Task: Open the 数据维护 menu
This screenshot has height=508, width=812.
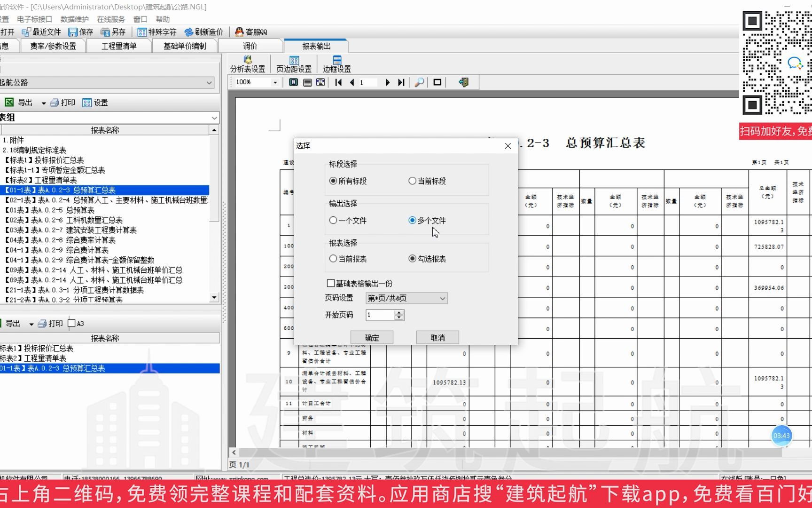Action: [x=75, y=19]
